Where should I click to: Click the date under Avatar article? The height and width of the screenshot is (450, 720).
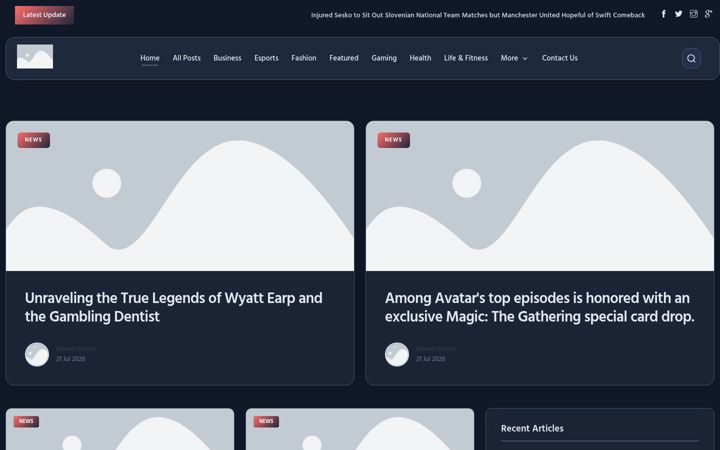pos(431,359)
